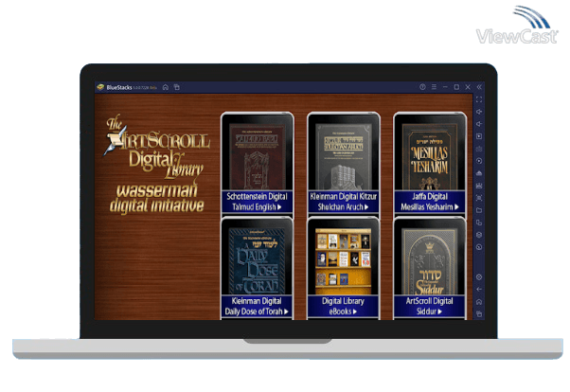Open the BlueStacks hamburger menu
Screen dimensions: 570x392
(434, 87)
